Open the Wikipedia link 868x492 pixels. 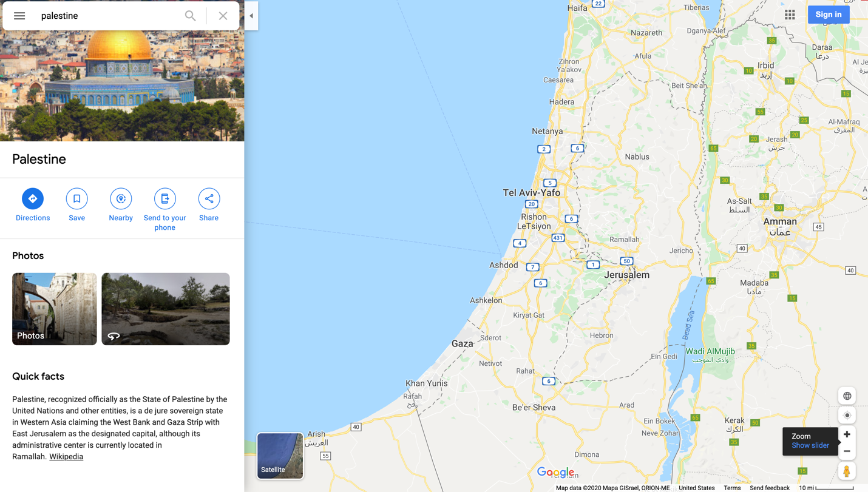click(66, 457)
